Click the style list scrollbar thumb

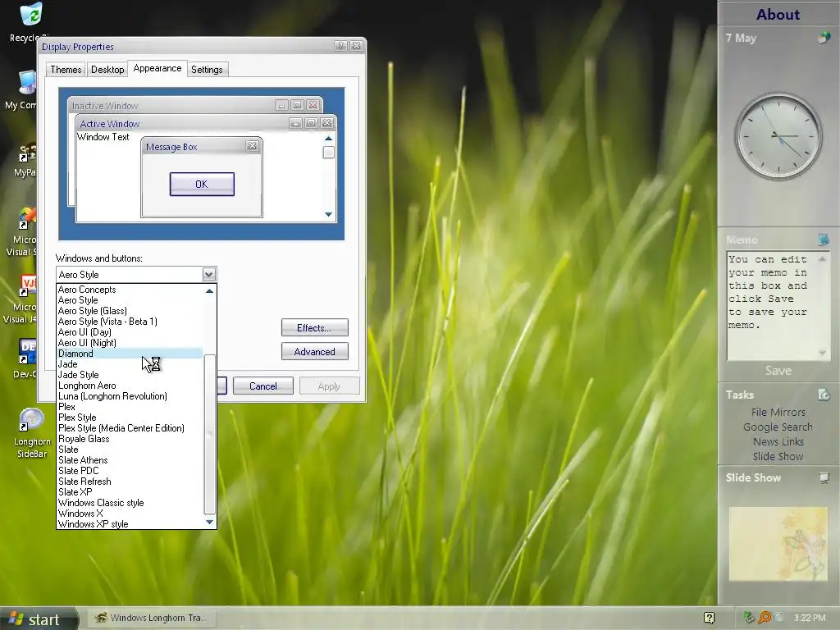(209, 434)
